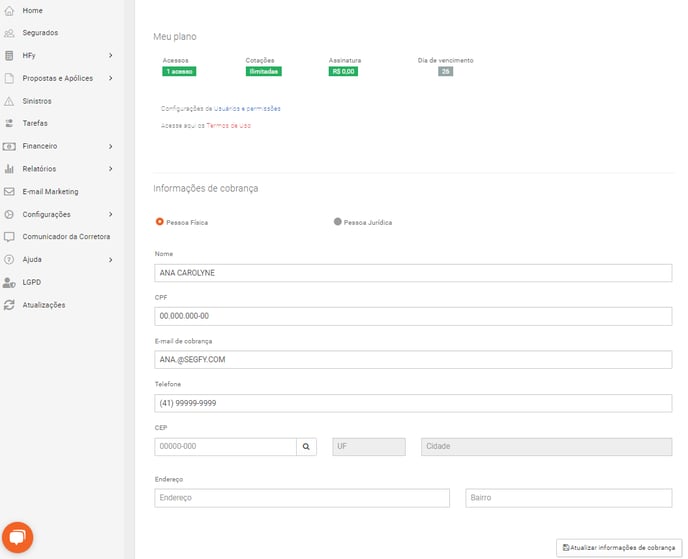
Task: Click the CEP search magnifier button
Action: 306,447
